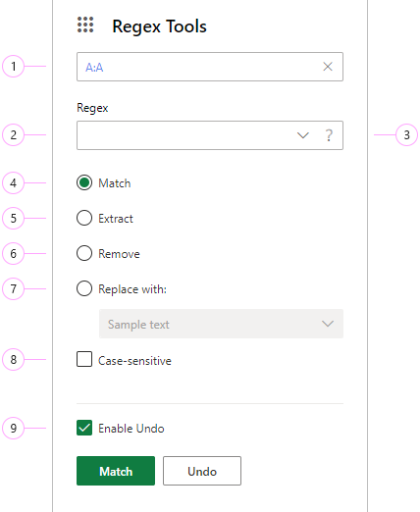Image resolution: width=420 pixels, height=512 pixels.
Task: Choose the Remove radio option
Action: (x=84, y=253)
